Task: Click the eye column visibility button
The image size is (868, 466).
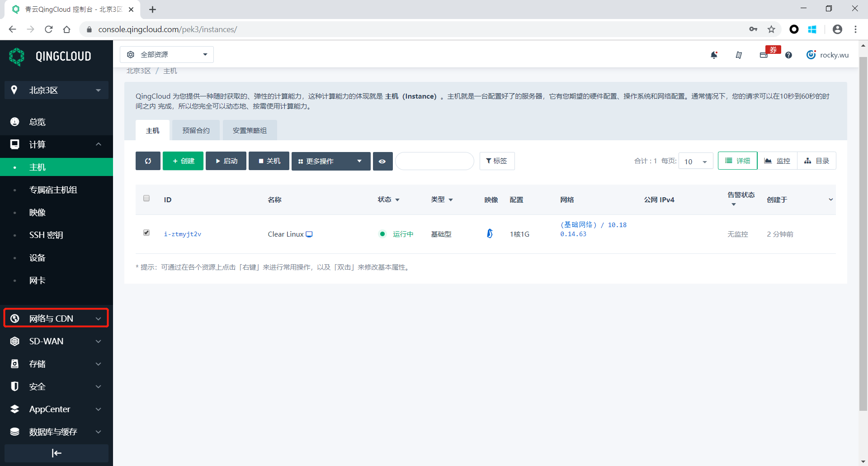Action: click(x=382, y=161)
